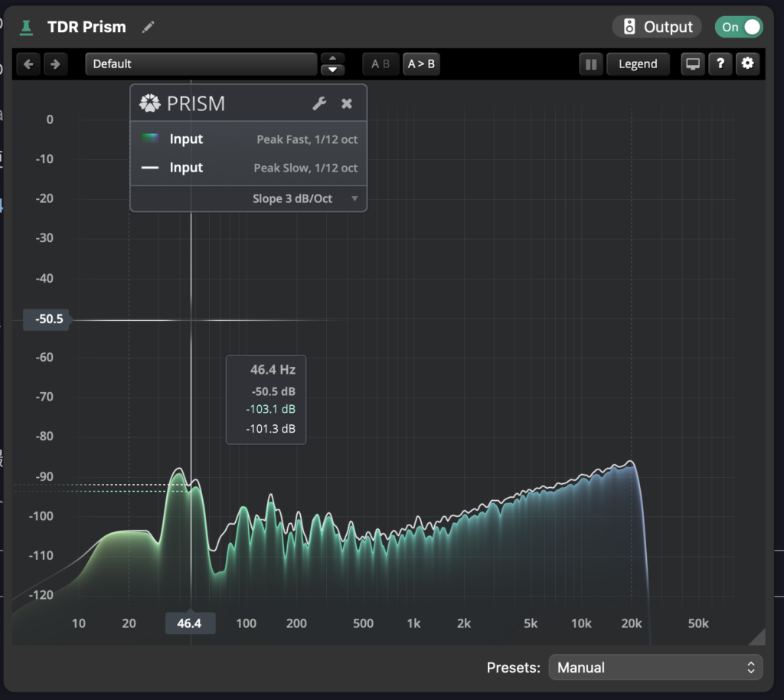
Task: Open the Default preset dropdown
Action: point(201,64)
